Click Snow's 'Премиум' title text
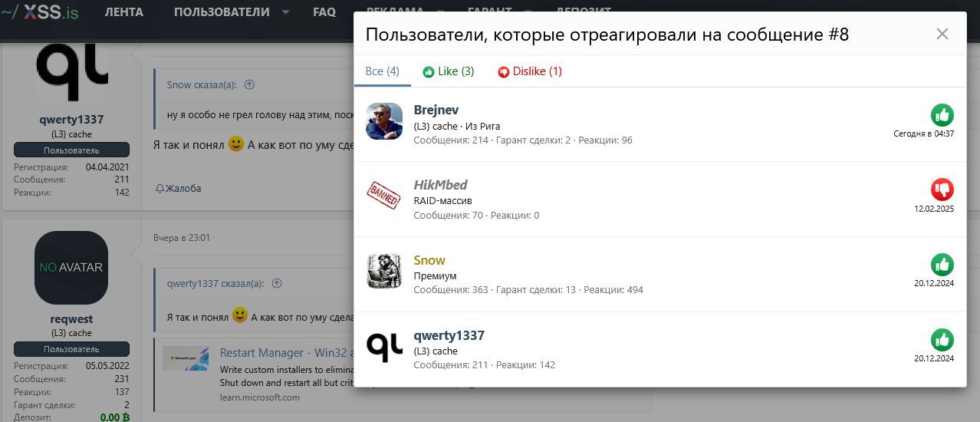 pos(435,275)
